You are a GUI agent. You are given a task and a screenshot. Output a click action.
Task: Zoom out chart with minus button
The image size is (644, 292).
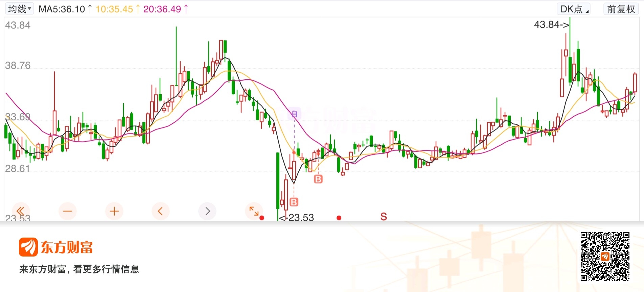[68, 211]
